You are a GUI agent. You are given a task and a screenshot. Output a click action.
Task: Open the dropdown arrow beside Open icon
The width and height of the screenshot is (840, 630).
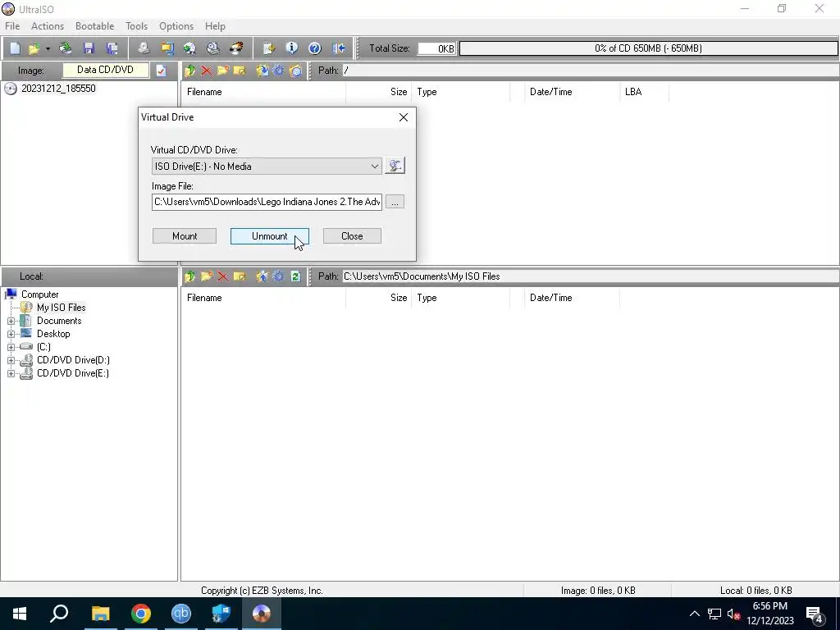tap(48, 48)
